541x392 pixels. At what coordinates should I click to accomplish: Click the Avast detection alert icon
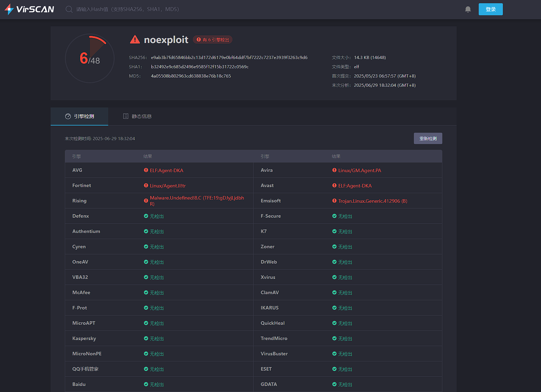click(x=334, y=186)
